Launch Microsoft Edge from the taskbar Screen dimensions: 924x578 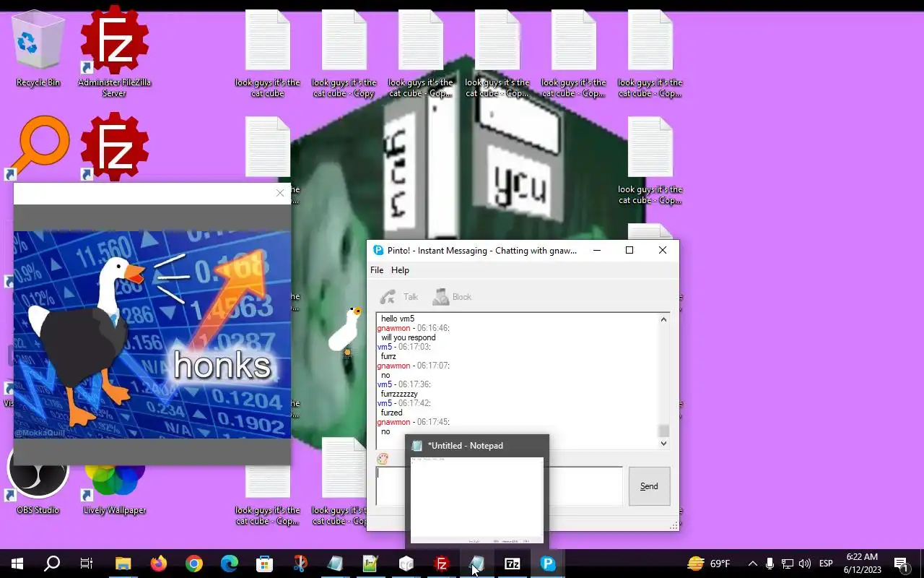(229, 564)
